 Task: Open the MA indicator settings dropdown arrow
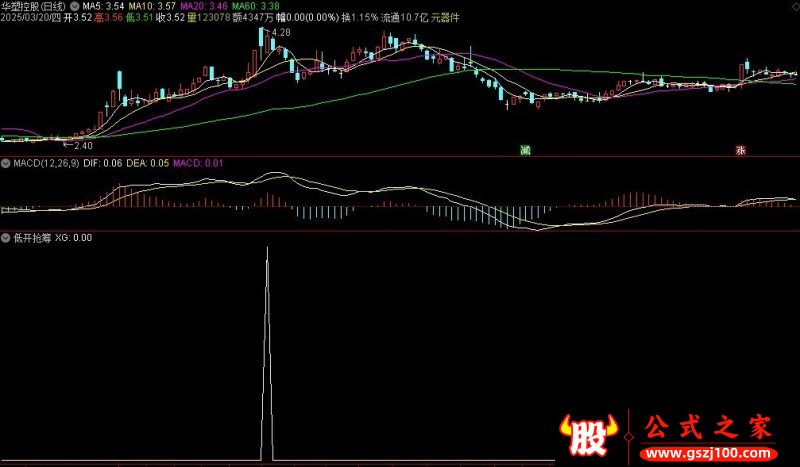(75, 6)
